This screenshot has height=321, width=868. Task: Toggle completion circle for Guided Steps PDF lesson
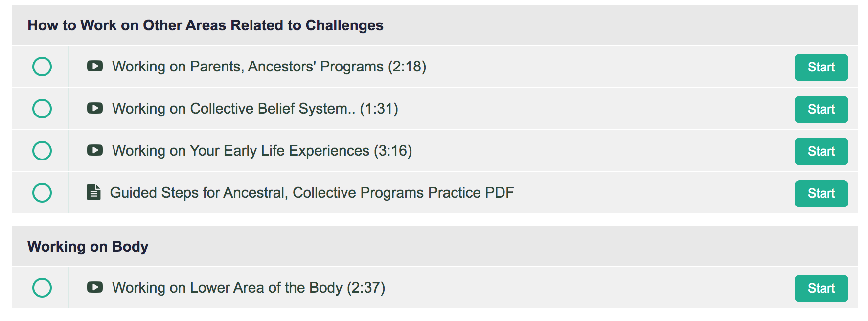tap(42, 193)
